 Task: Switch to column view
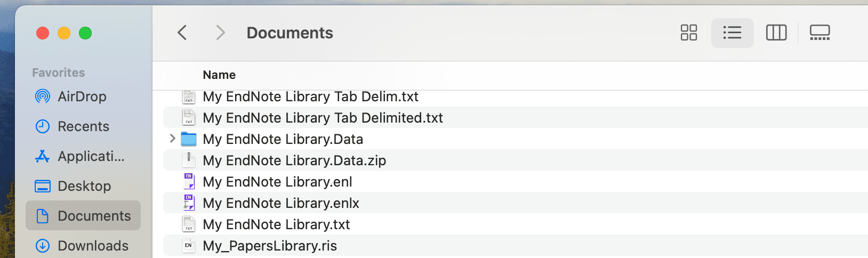pyautogui.click(x=776, y=33)
